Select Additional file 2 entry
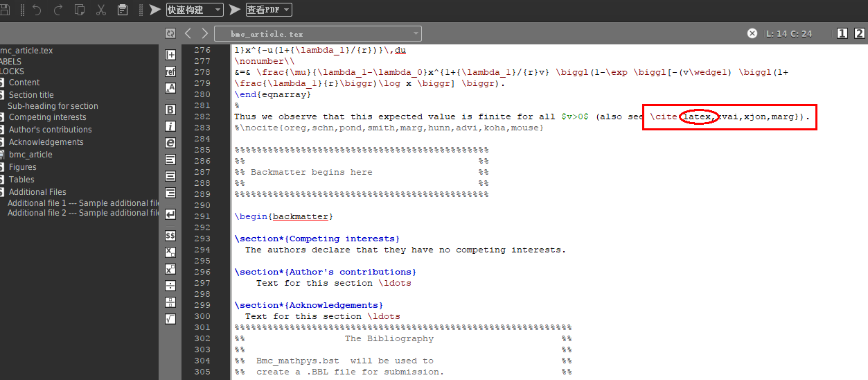The width and height of the screenshot is (868, 380). pyautogui.click(x=83, y=213)
